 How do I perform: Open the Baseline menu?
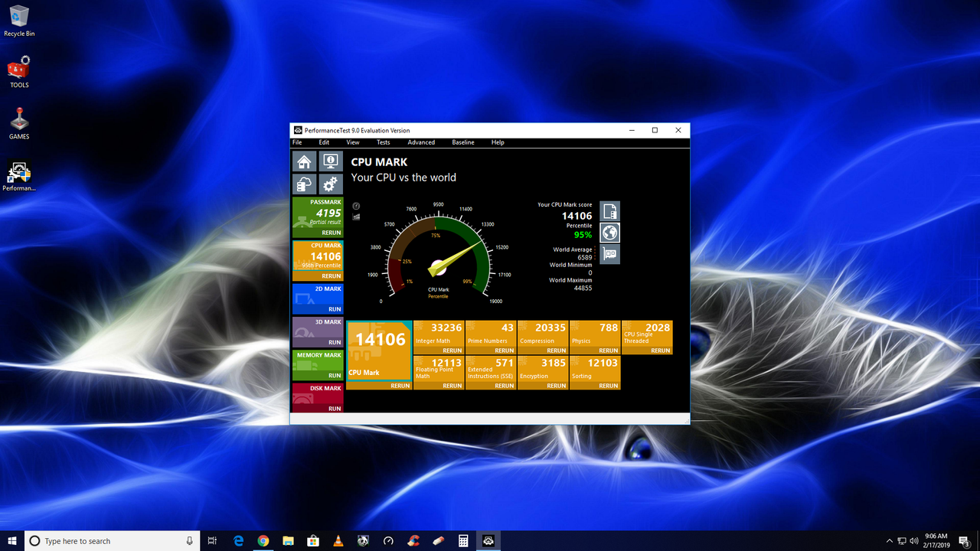tap(463, 142)
